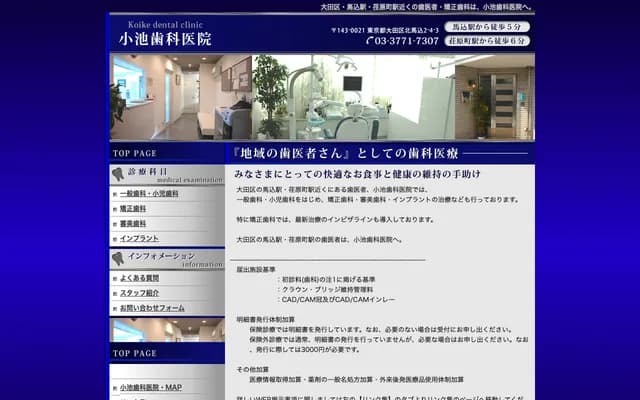Go to the インプラント page
This screenshot has width=640, height=400.
coord(139,239)
